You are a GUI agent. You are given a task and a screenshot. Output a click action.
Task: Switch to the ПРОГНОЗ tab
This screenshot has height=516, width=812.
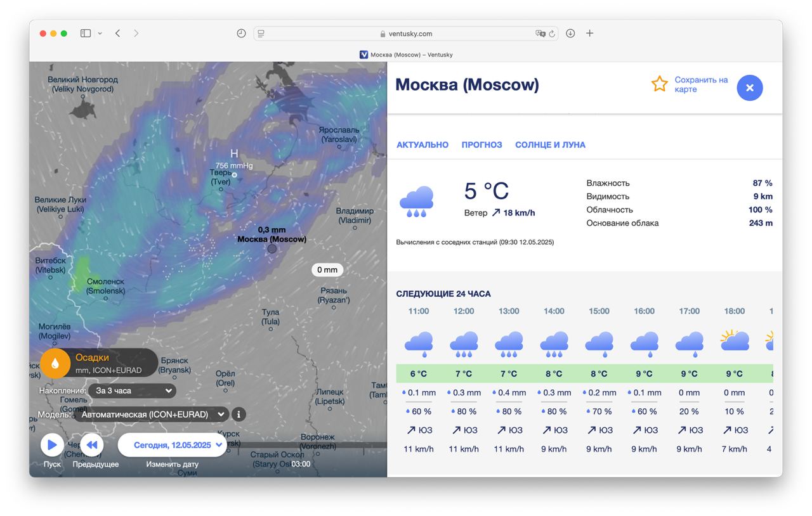pos(481,145)
